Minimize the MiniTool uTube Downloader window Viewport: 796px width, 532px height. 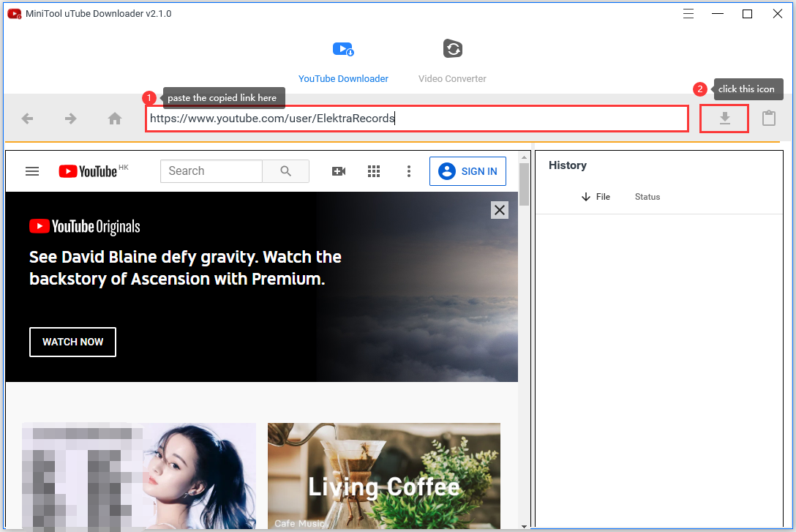pos(717,14)
